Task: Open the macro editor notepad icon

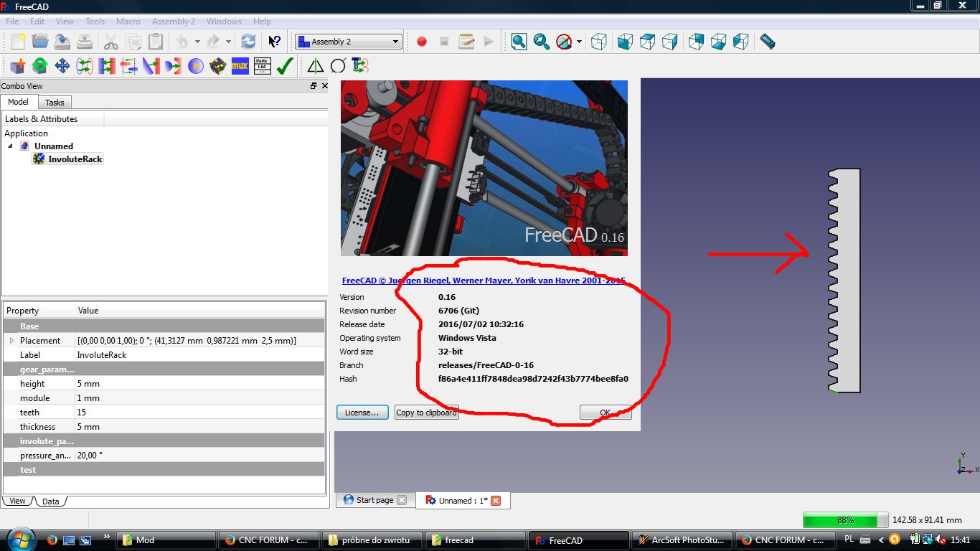Action: click(466, 42)
